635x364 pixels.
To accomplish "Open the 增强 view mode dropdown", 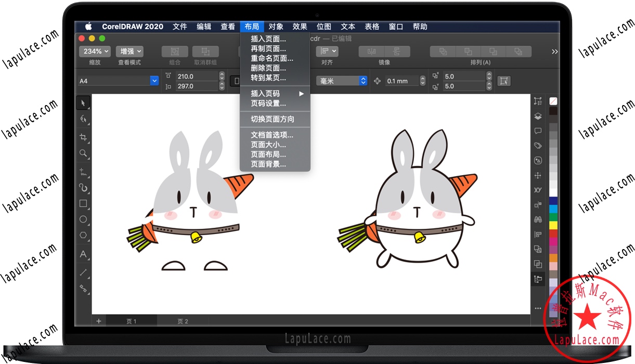I will pos(129,51).
